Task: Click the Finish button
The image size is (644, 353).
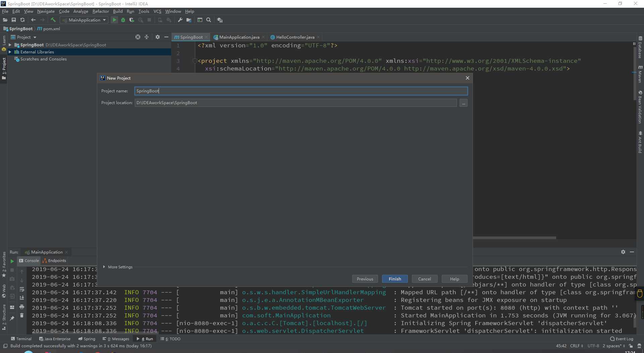Action: click(x=395, y=279)
